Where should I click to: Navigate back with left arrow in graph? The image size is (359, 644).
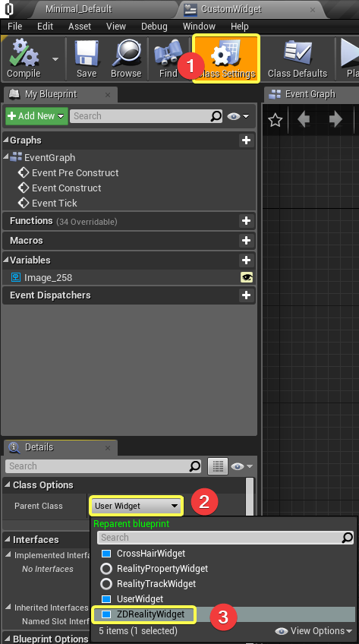[303, 120]
